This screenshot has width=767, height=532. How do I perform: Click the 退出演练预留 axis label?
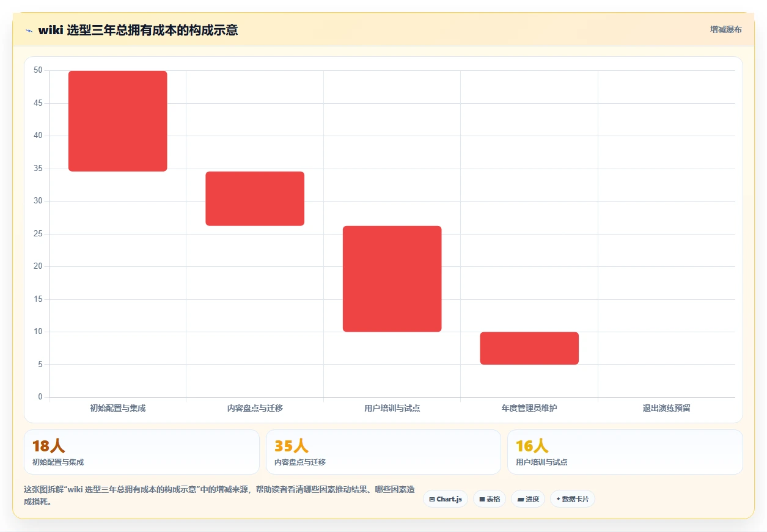666,408
